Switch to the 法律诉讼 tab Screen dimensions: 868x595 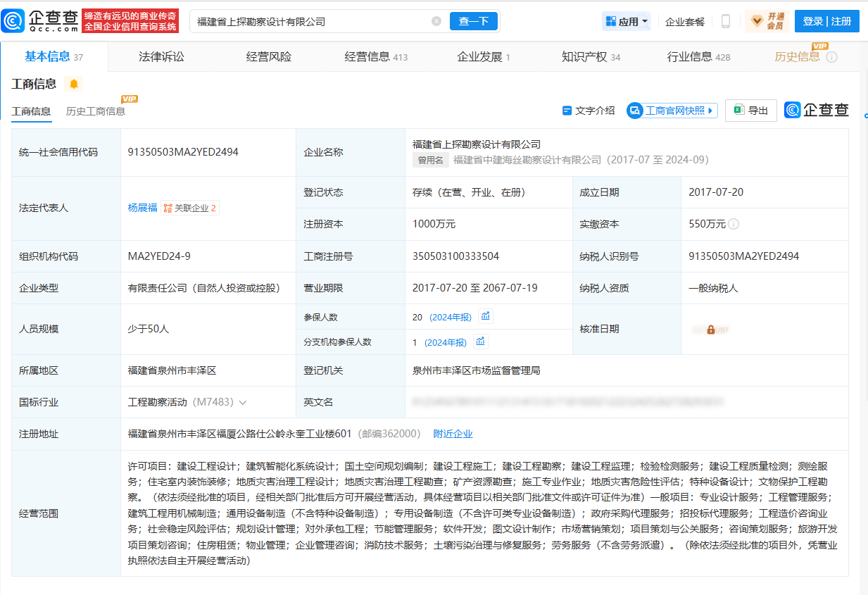tap(161, 57)
